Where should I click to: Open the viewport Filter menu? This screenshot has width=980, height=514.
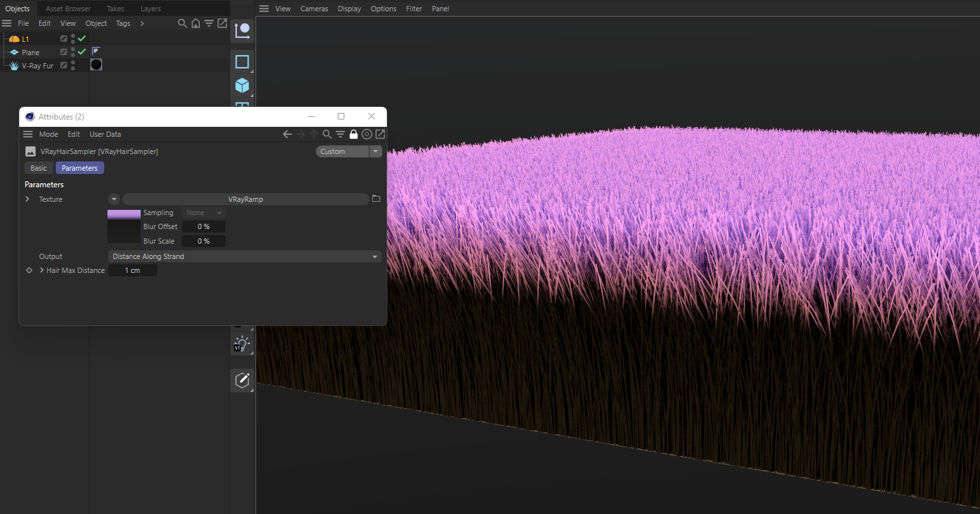coord(414,9)
